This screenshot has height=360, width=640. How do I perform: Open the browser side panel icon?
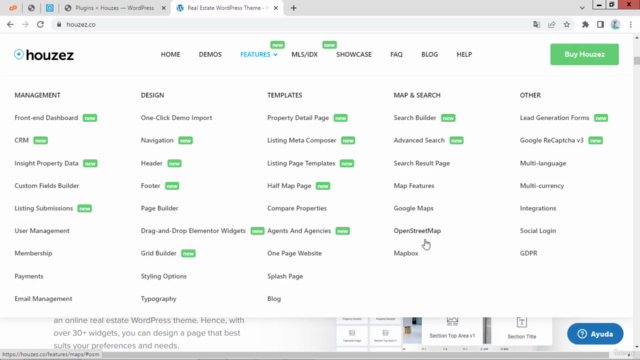pos(600,24)
